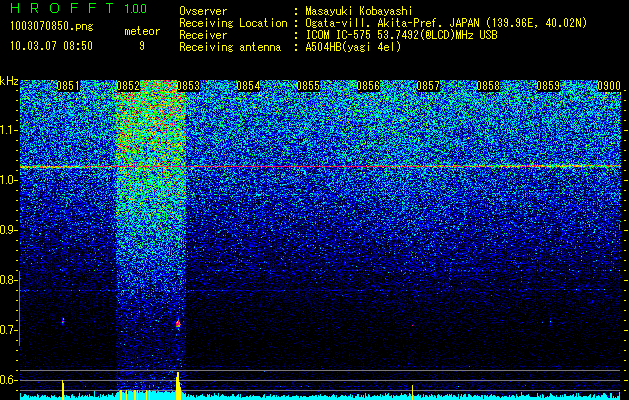Click the version number 1.0.0
Screen dimensions: 629x400
[135, 9]
